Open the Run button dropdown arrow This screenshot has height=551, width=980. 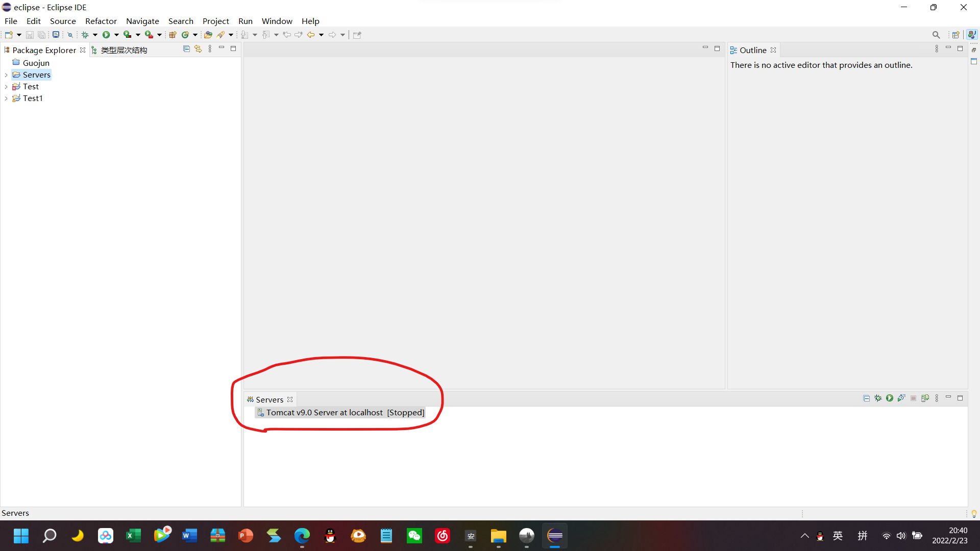[116, 35]
